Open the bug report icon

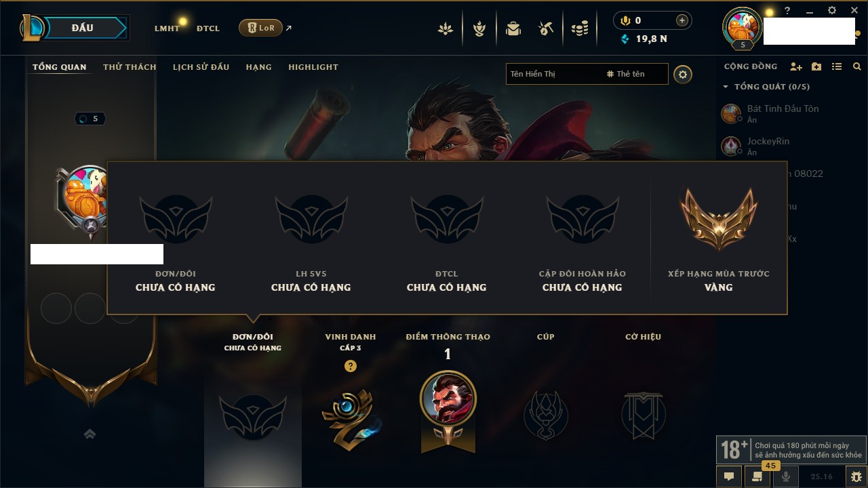[x=856, y=476]
